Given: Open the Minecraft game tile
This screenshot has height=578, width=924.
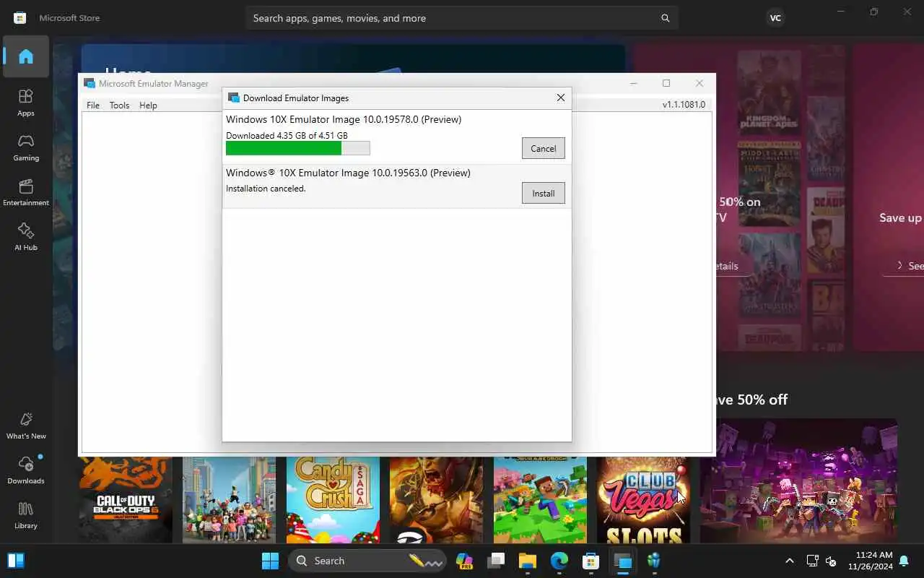Looking at the screenshot, I should 540,499.
